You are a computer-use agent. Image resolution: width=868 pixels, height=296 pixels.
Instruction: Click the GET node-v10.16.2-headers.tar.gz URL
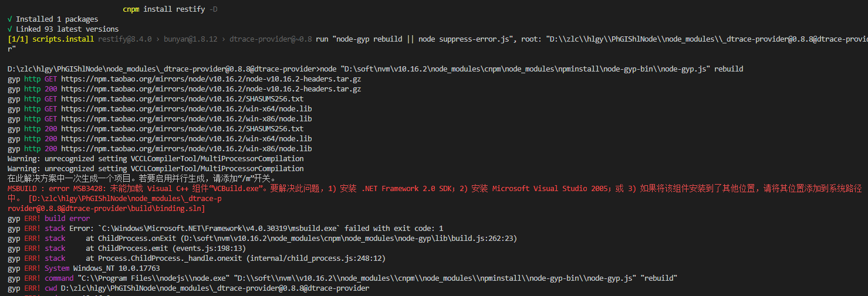211,79
